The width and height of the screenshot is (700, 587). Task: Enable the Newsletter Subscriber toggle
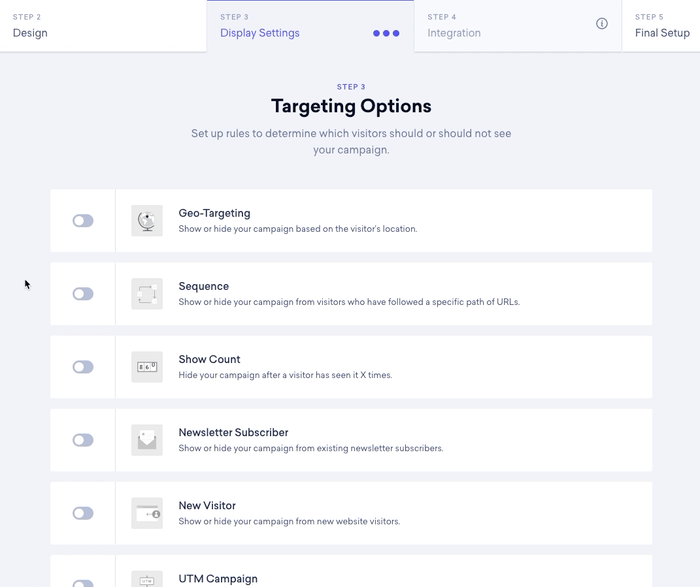point(83,440)
